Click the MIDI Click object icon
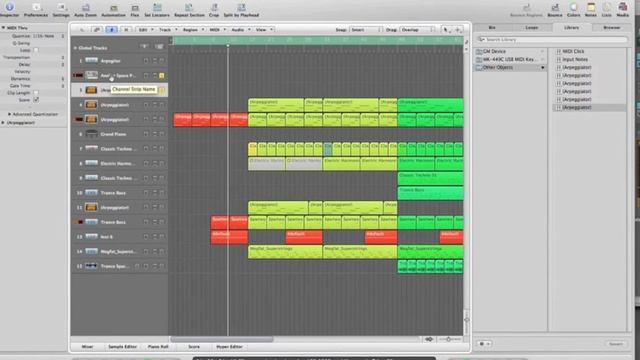The image size is (640, 360). (x=559, y=51)
